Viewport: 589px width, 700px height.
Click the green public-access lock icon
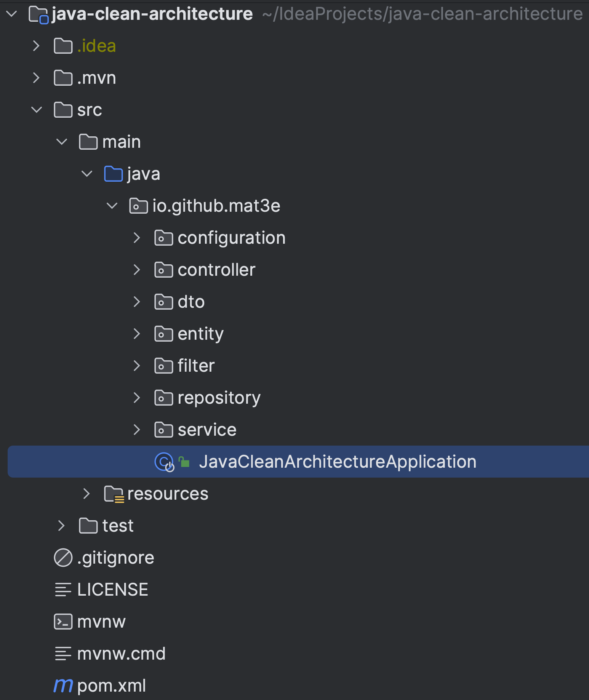(x=184, y=462)
